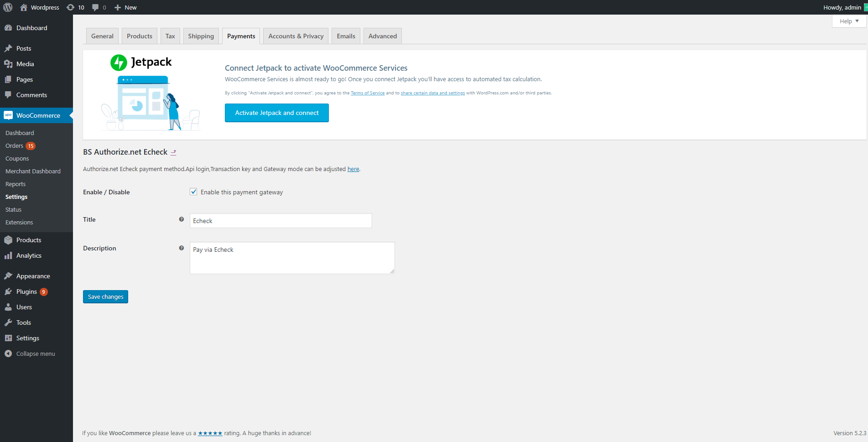
Task: Click the five-star rating link in footer
Action: tap(210, 433)
